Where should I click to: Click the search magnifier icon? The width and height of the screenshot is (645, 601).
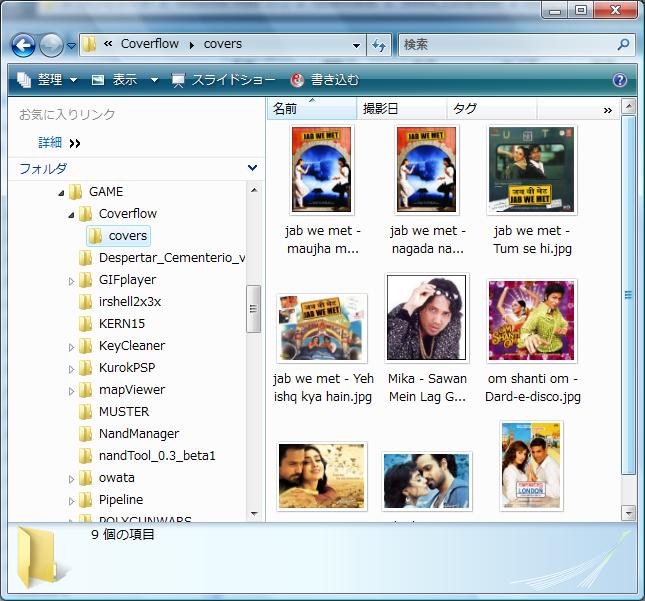click(624, 44)
